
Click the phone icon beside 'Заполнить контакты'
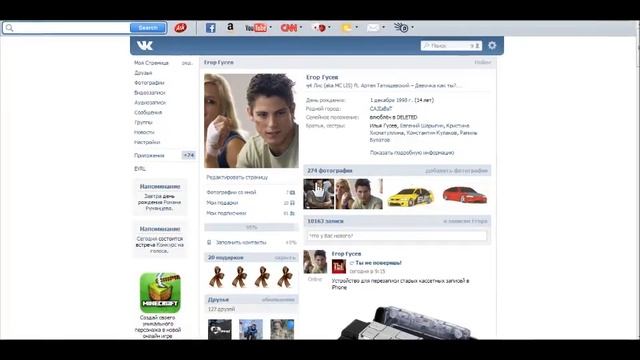pos(209,242)
